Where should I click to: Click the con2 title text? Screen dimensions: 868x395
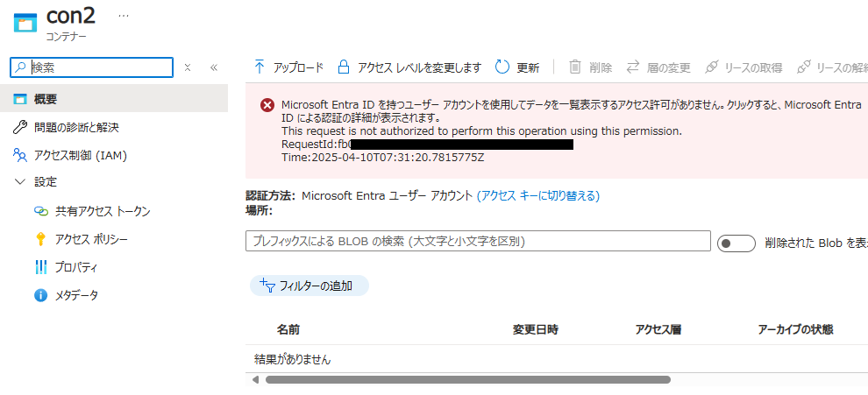(71, 16)
